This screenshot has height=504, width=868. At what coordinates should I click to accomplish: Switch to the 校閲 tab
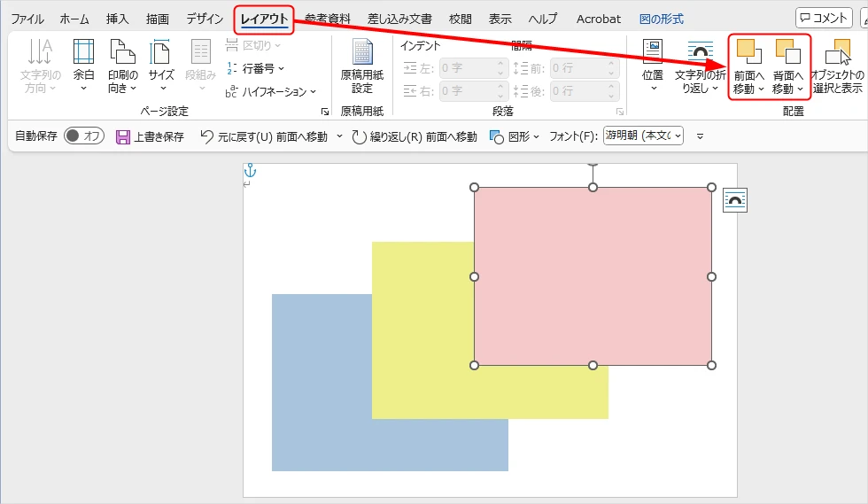[460, 19]
